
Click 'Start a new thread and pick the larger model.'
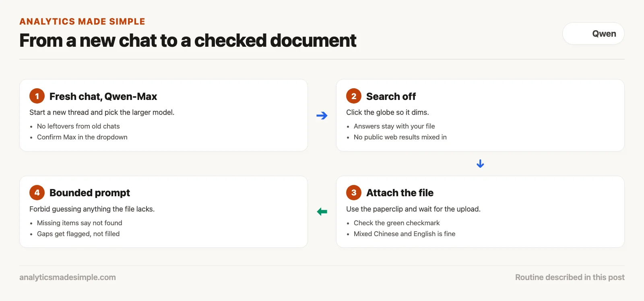[102, 112]
